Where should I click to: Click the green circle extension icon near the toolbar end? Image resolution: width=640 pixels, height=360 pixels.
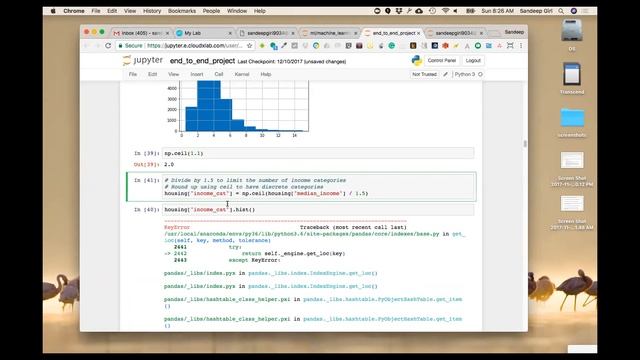coord(478,46)
